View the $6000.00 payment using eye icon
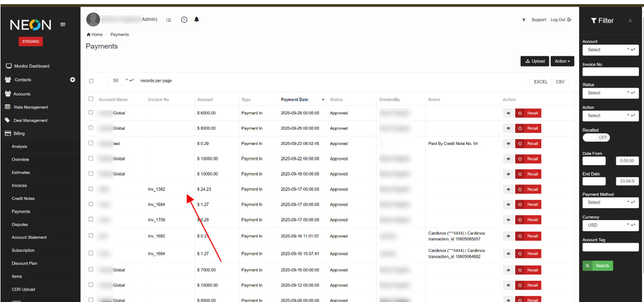The image size is (644, 302). pyautogui.click(x=508, y=113)
